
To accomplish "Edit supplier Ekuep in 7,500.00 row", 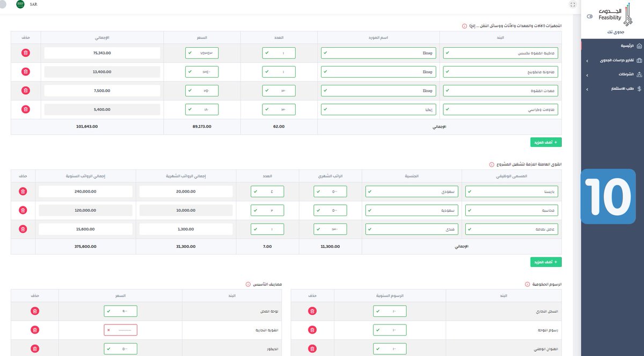I will tap(378, 91).
